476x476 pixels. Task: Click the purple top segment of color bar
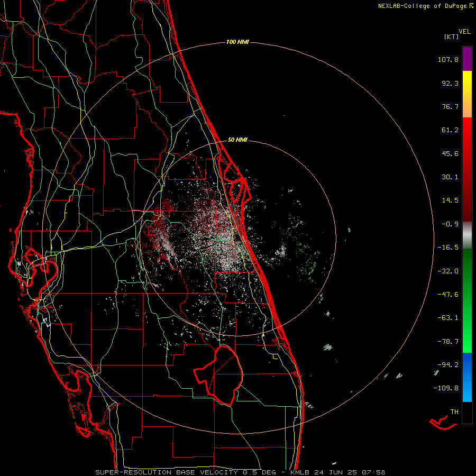[x=467, y=59]
